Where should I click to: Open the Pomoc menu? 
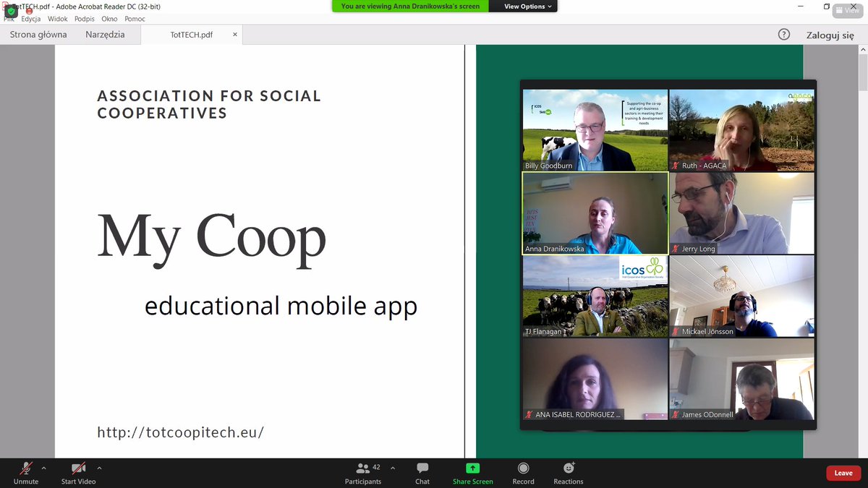pos(135,19)
